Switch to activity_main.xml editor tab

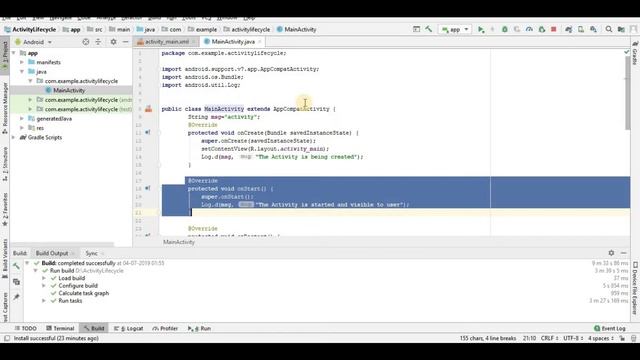coord(166,42)
